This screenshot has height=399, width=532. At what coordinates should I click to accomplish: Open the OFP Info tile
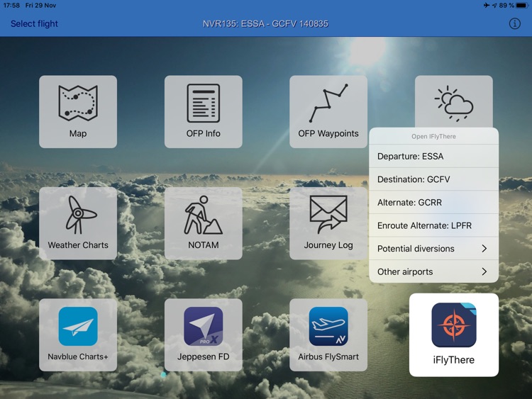pyautogui.click(x=204, y=111)
